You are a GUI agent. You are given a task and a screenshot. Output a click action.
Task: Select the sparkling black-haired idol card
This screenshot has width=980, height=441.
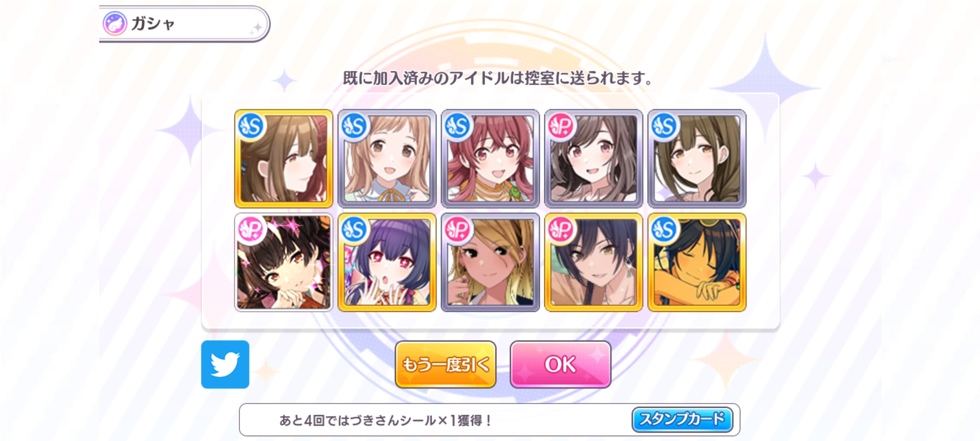pos(284,262)
